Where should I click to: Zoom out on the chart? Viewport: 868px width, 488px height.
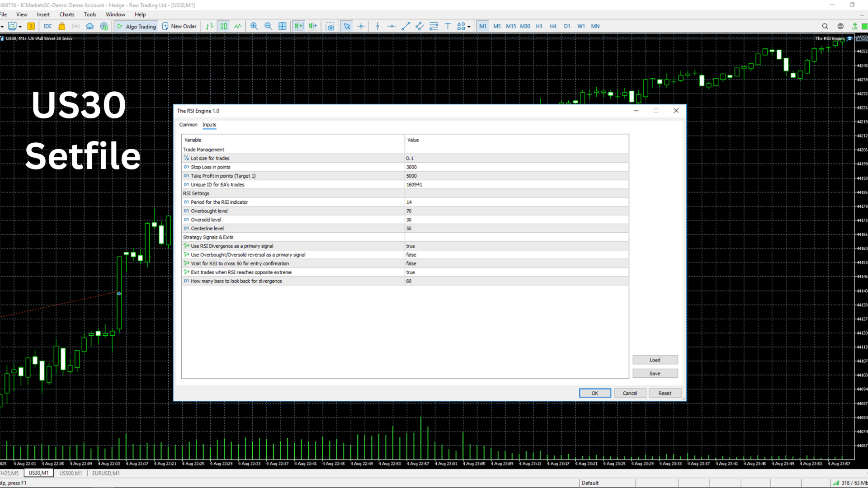click(268, 26)
